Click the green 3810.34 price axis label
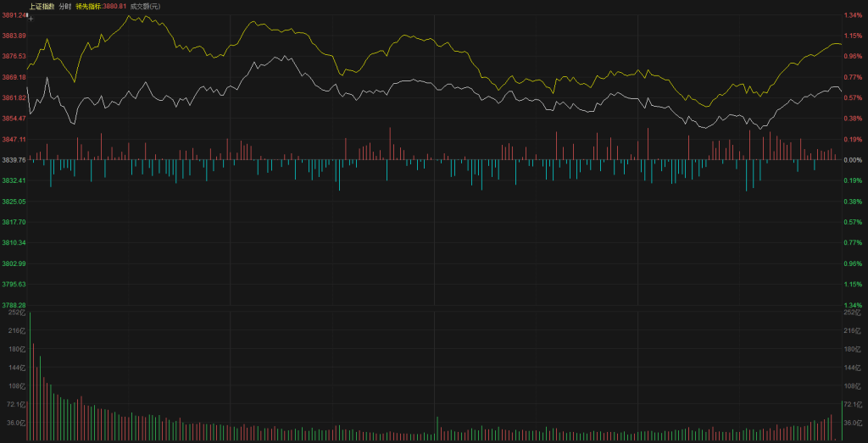 pos(14,242)
